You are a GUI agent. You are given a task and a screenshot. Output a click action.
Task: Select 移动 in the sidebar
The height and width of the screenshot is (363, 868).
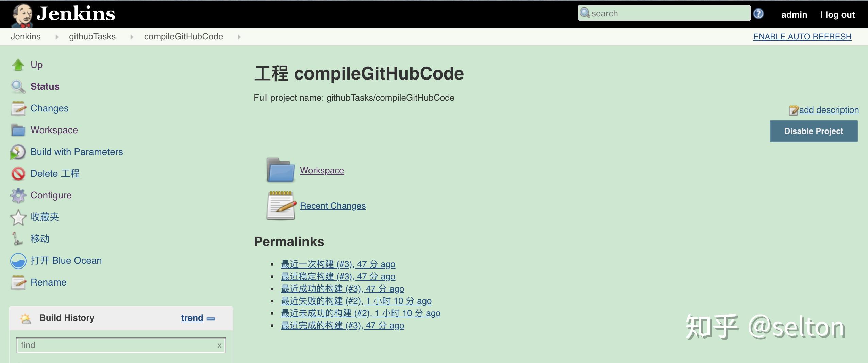(40, 239)
